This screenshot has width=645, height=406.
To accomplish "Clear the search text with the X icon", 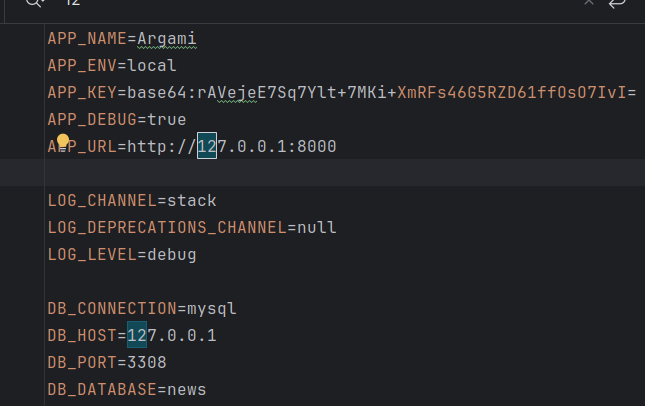I will 589,2.
